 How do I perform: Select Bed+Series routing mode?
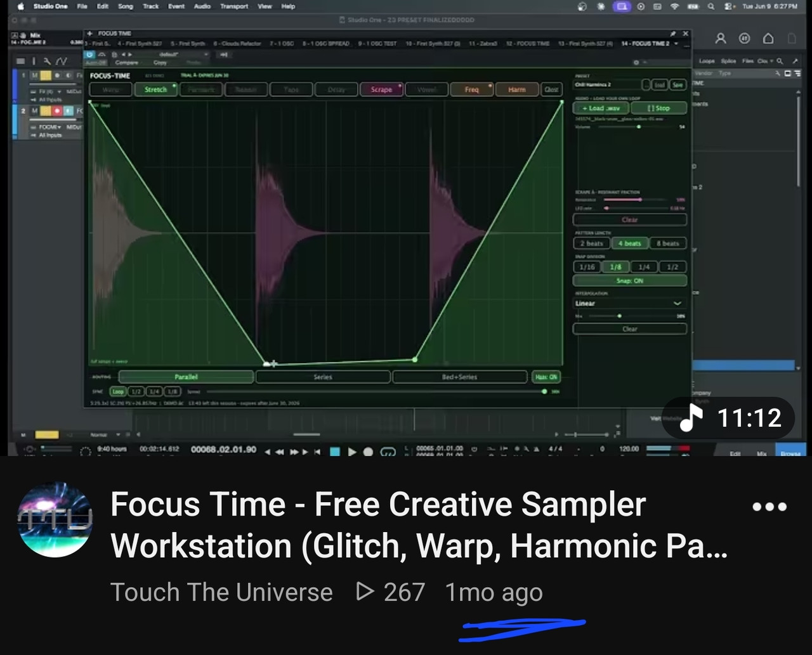point(459,377)
